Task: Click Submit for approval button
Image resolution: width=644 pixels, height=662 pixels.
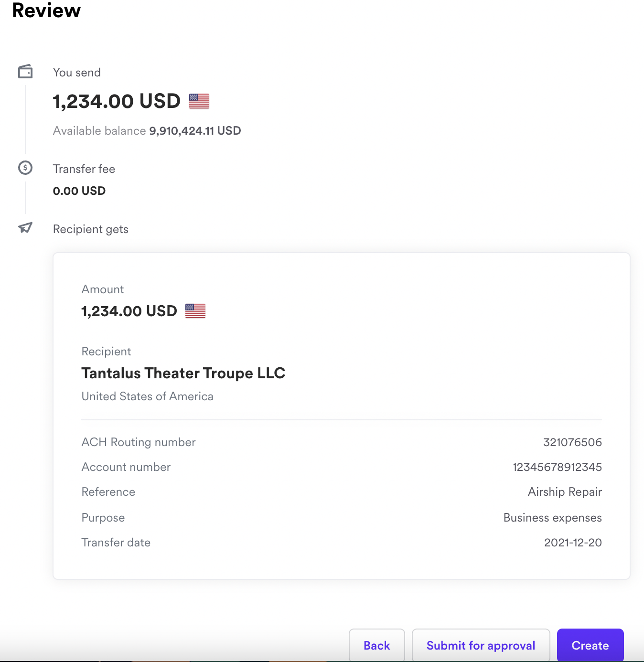Action: (x=481, y=645)
